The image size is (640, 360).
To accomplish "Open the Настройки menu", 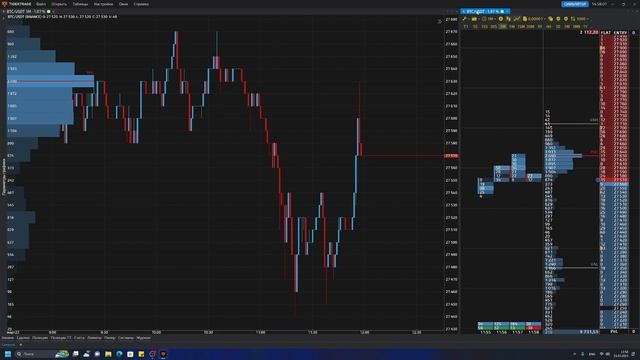I will click(103, 4).
